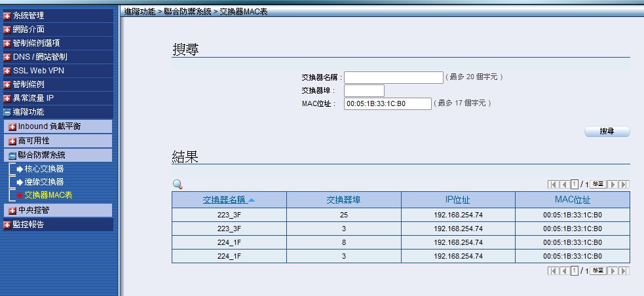Click the 交換器名稱 text input field
Screen dimensions: 644x296
pos(394,77)
